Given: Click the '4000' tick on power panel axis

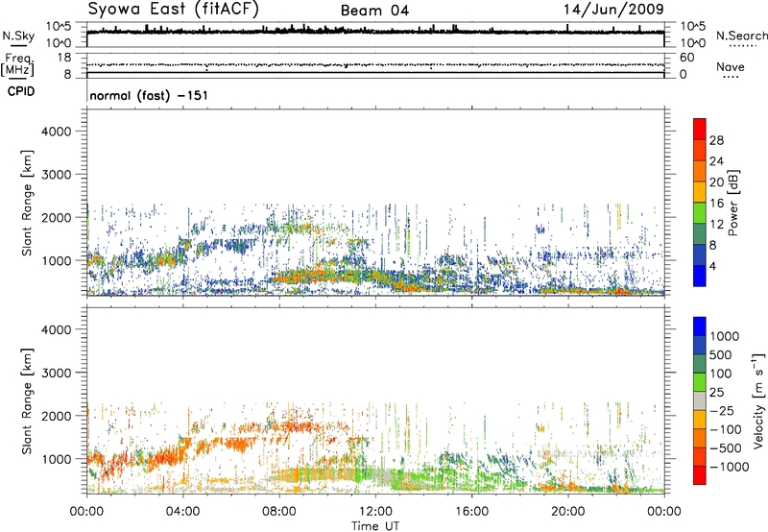Looking at the screenshot, I should coord(57,132).
